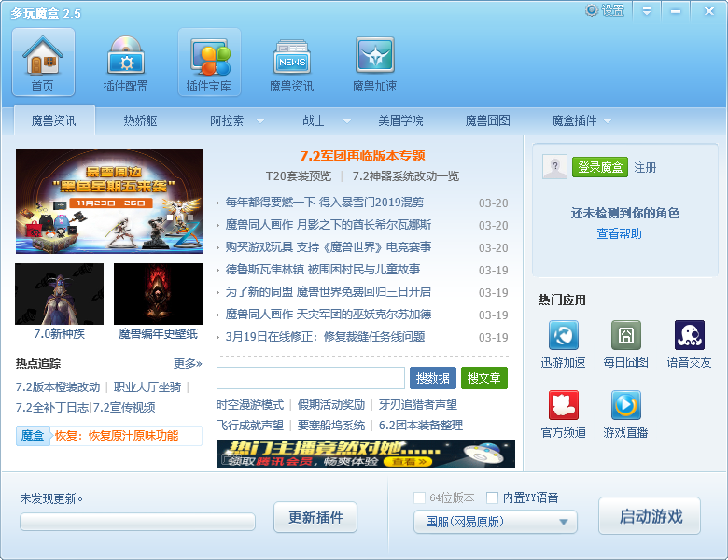Open the 飞行成就声望 link
The width and height of the screenshot is (728, 560).
pyautogui.click(x=250, y=426)
